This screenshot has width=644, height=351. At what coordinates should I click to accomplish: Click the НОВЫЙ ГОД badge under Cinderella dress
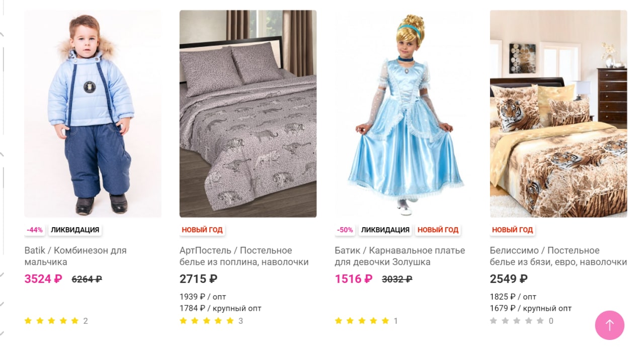click(438, 230)
